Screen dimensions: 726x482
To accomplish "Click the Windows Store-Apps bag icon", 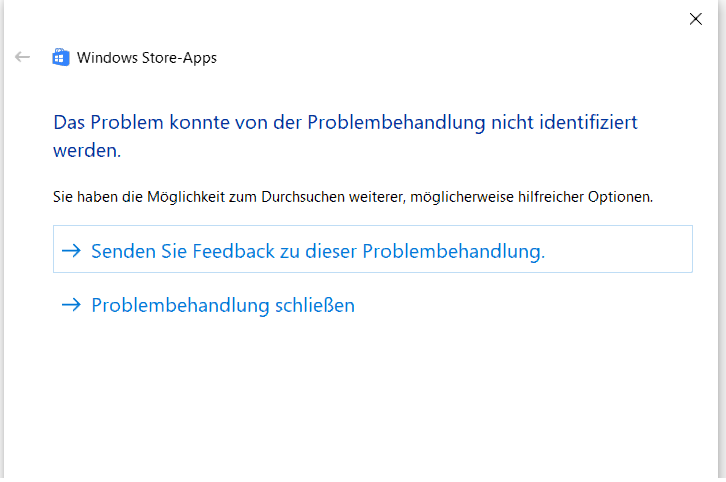I will point(61,57).
